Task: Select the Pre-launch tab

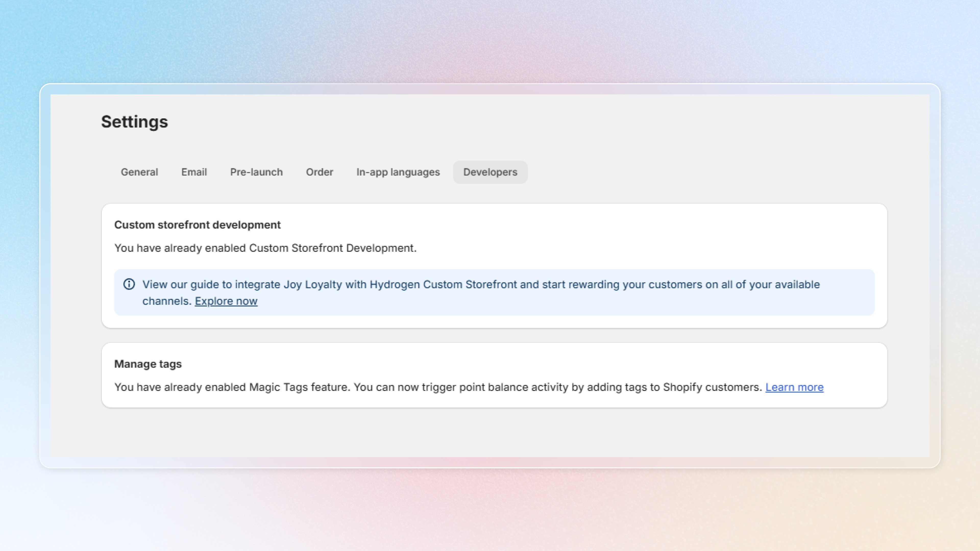Action: pyautogui.click(x=256, y=172)
